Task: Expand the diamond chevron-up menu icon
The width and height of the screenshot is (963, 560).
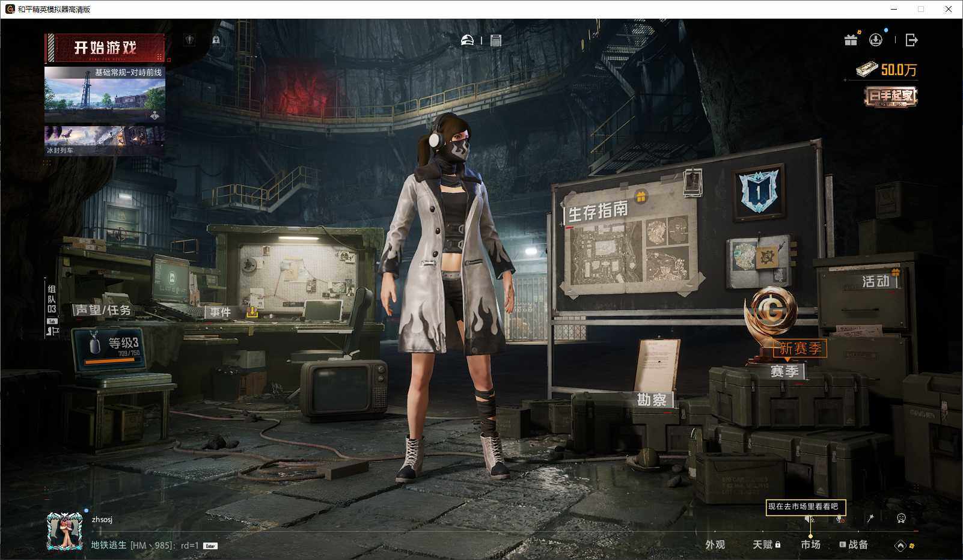Action: tap(900, 546)
